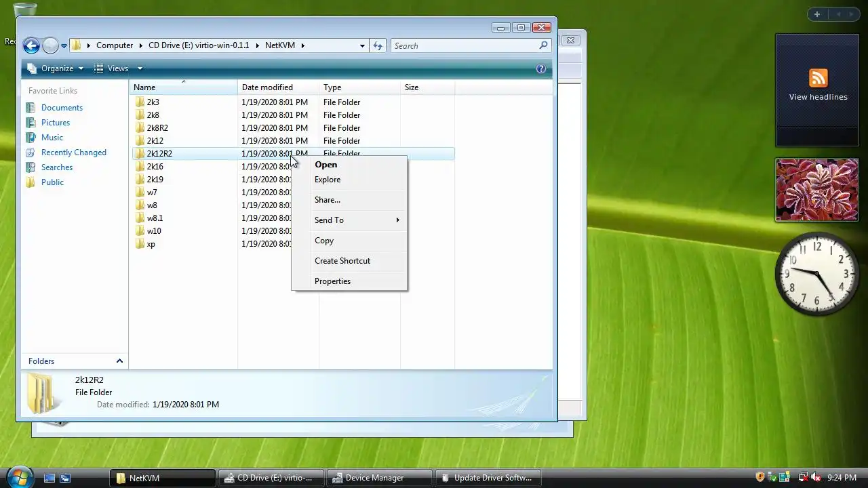This screenshot has height=488, width=868.
Task: Expand the chevron after NetKVM in breadcrumb
Action: [x=303, y=45]
